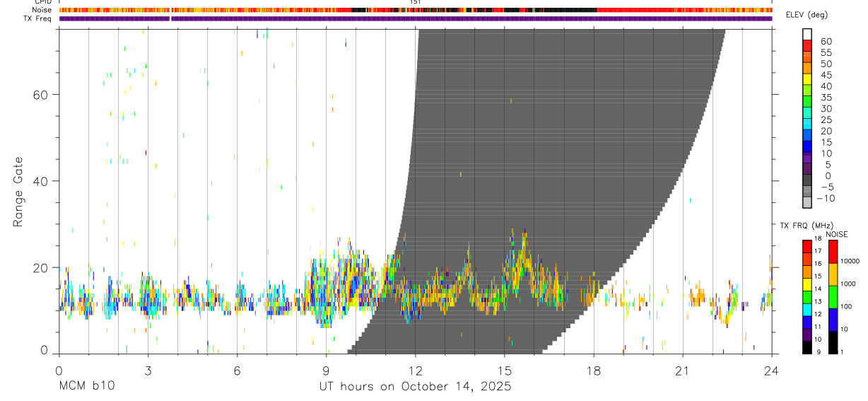Click the ELEV colorbar label 30

coord(826,108)
